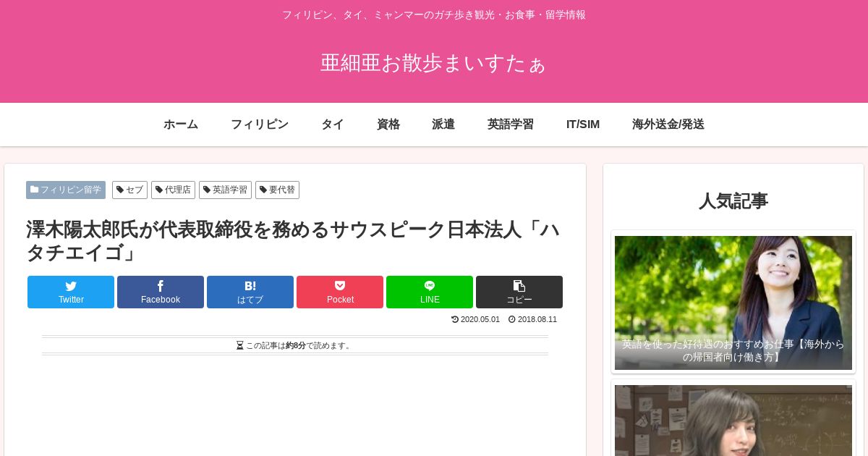Click the LINE logo icon
The width and height of the screenshot is (868, 456).
[x=430, y=286]
